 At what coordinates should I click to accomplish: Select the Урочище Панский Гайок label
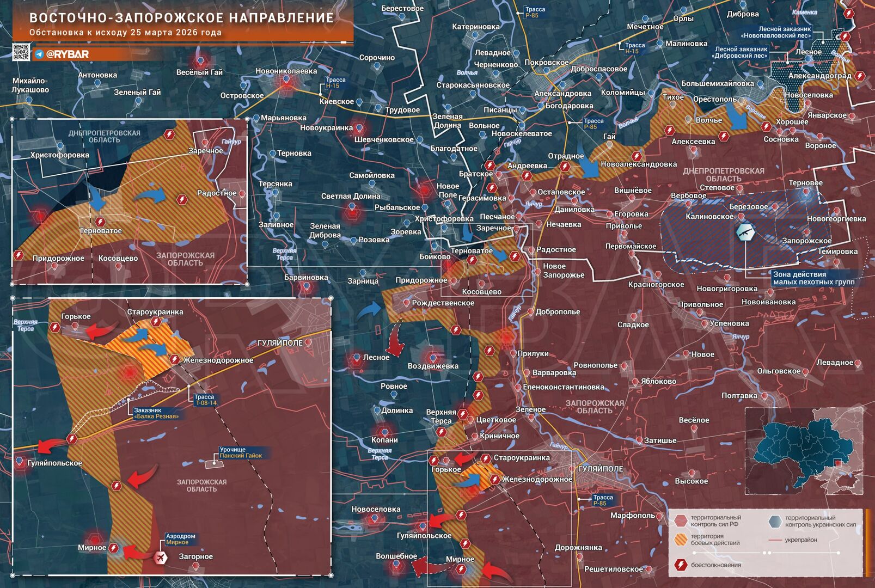[x=240, y=452]
